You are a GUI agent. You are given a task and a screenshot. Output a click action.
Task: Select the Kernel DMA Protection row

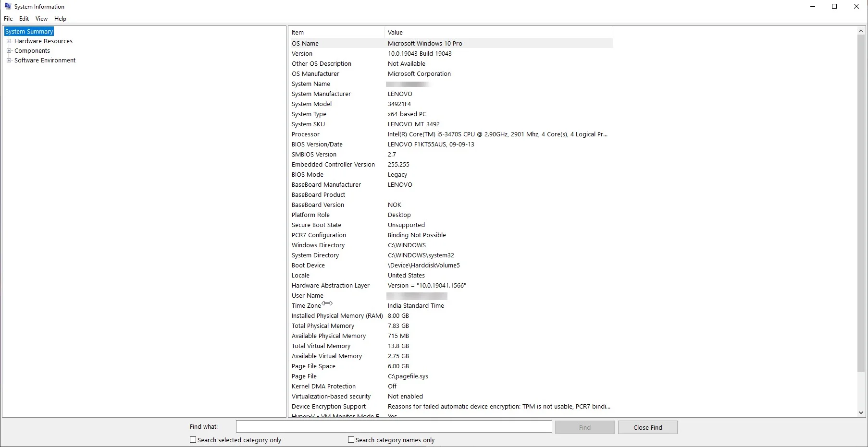coord(451,387)
